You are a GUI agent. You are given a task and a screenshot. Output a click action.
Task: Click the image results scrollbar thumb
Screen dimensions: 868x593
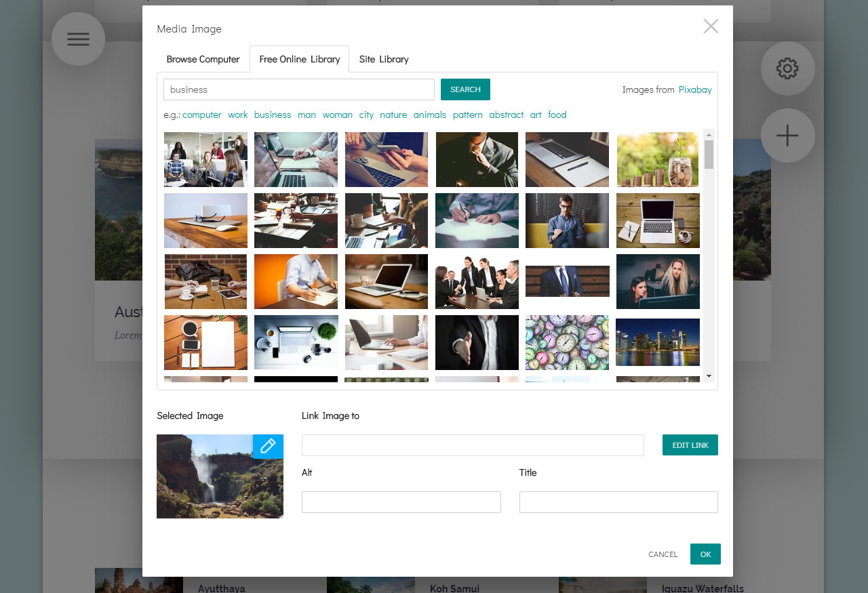point(709,155)
